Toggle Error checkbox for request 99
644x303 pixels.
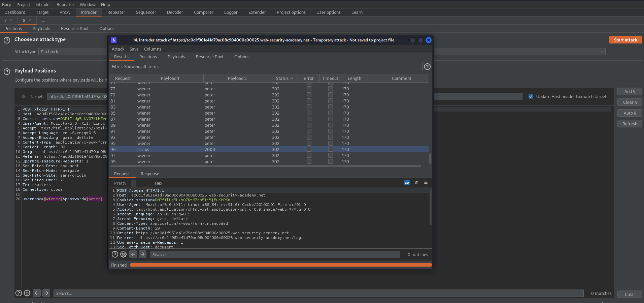tap(309, 161)
